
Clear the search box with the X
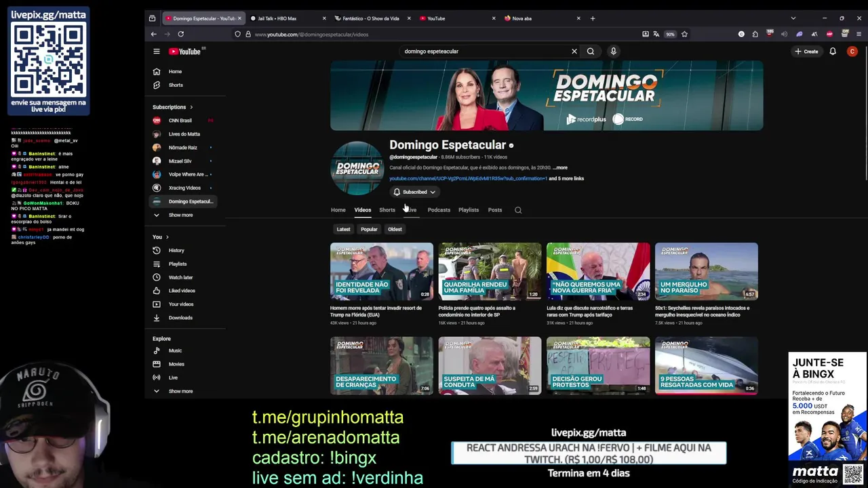tap(574, 52)
